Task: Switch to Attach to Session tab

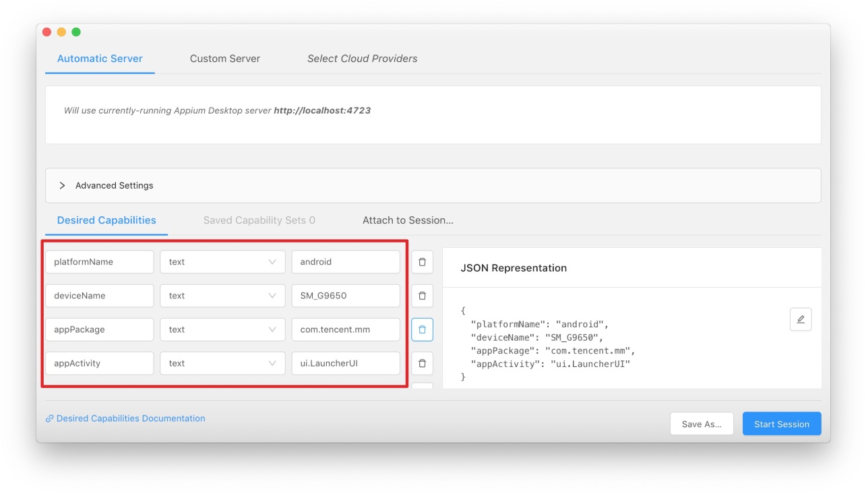Action: pos(408,220)
